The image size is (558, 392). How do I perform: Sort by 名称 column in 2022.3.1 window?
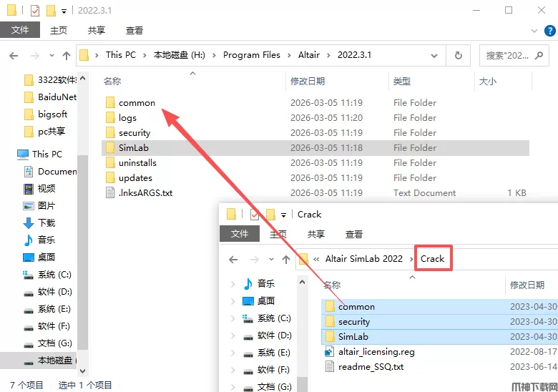(112, 82)
